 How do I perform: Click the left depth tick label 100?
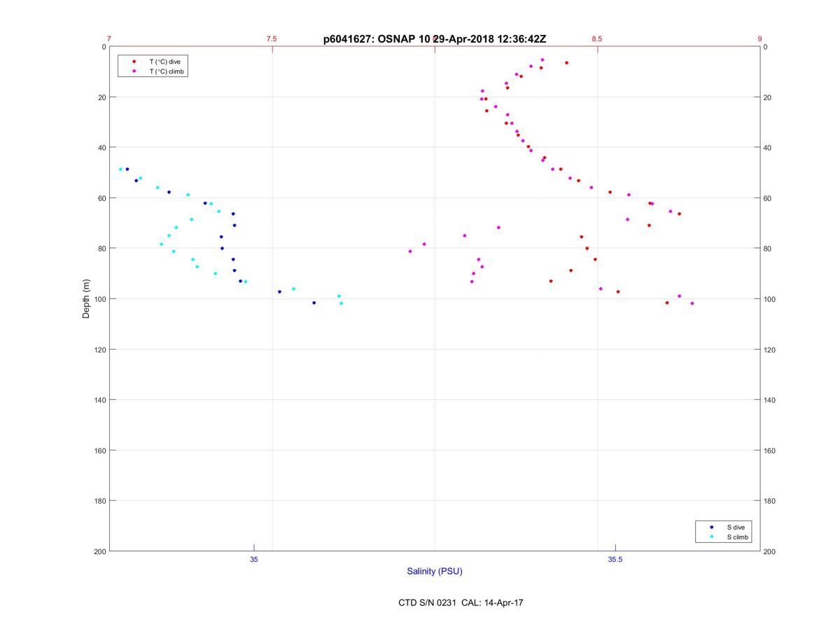[x=99, y=299]
